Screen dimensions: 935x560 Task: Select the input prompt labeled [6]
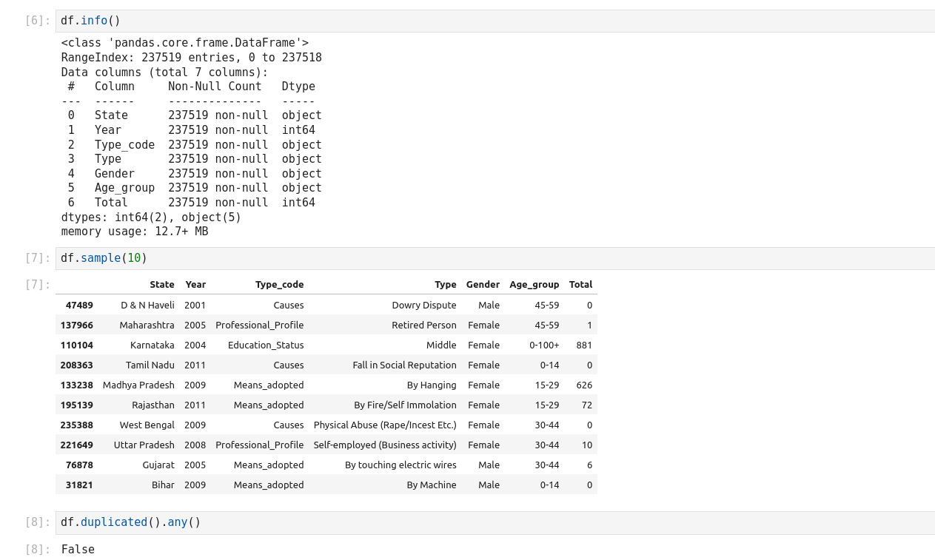[x=37, y=21]
